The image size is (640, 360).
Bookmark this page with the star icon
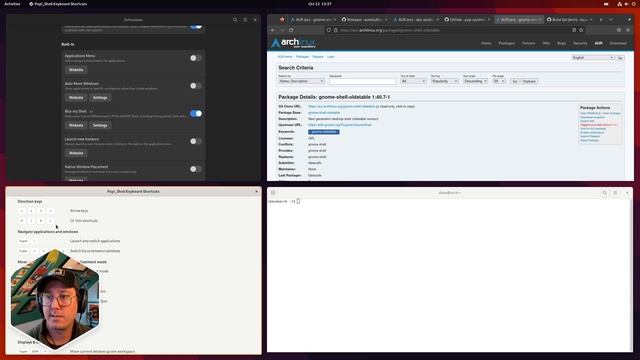(x=581, y=30)
